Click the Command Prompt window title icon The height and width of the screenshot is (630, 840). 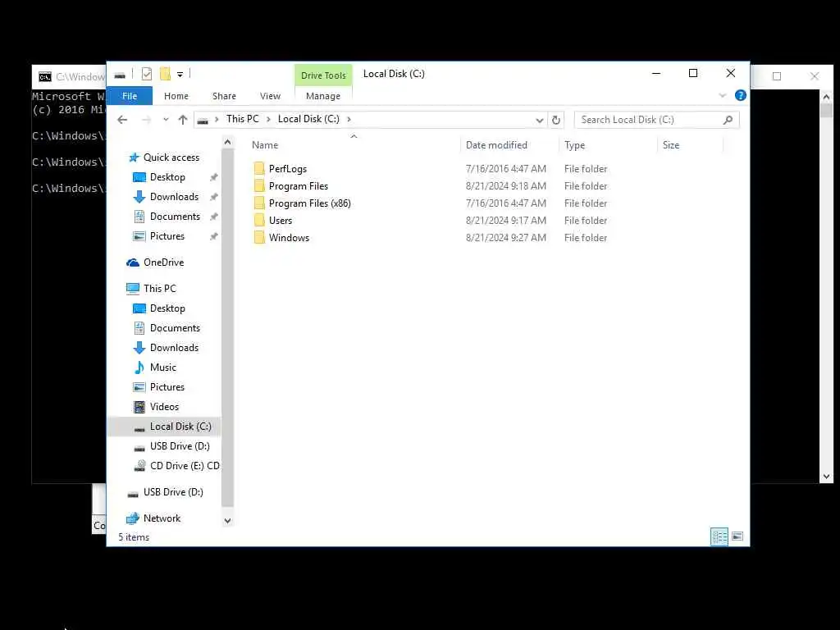45,77
